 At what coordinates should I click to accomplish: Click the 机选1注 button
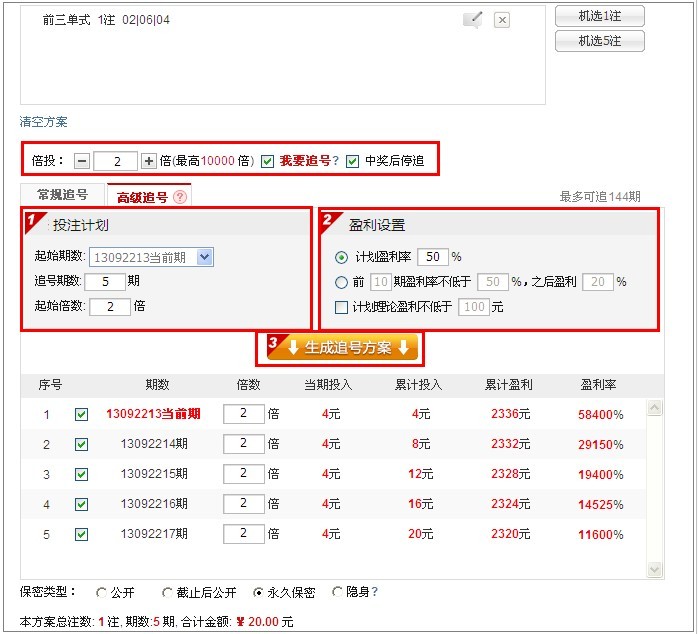[599, 16]
